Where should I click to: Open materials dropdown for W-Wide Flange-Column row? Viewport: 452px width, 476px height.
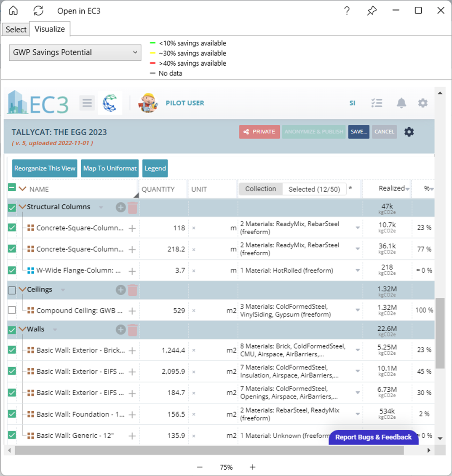click(x=358, y=270)
